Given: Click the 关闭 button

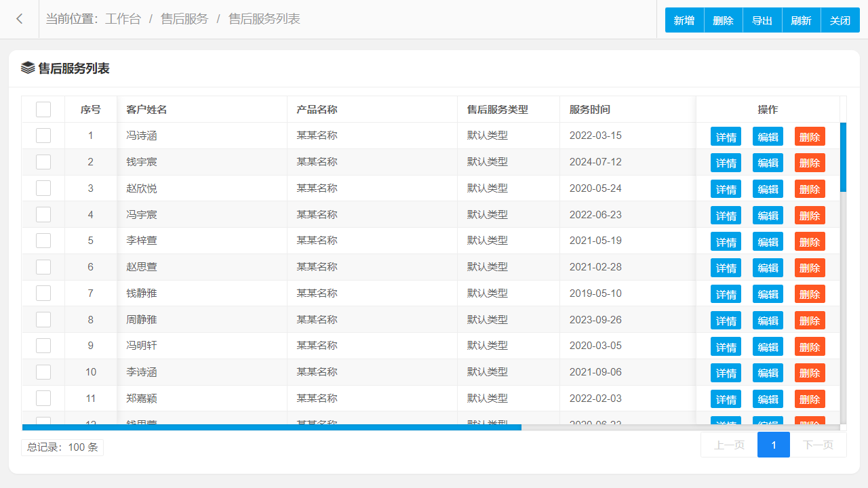Looking at the screenshot, I should tap(840, 20).
